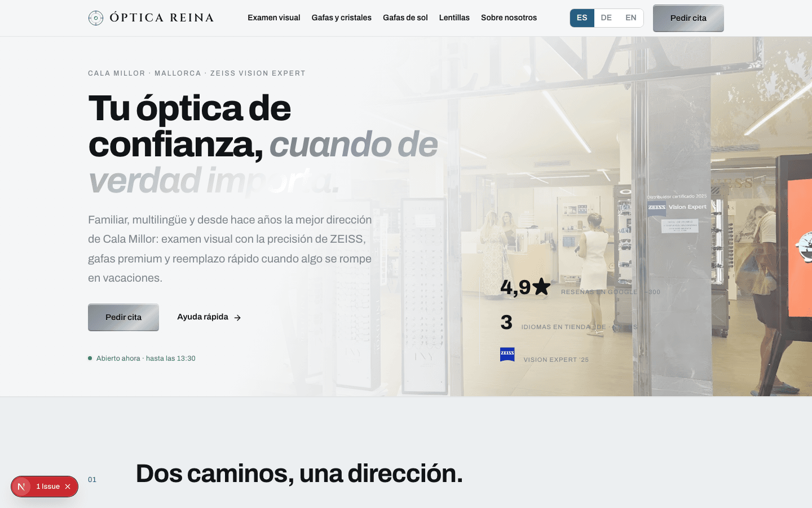
Task: Click the header Pedir cita button
Action: click(689, 18)
